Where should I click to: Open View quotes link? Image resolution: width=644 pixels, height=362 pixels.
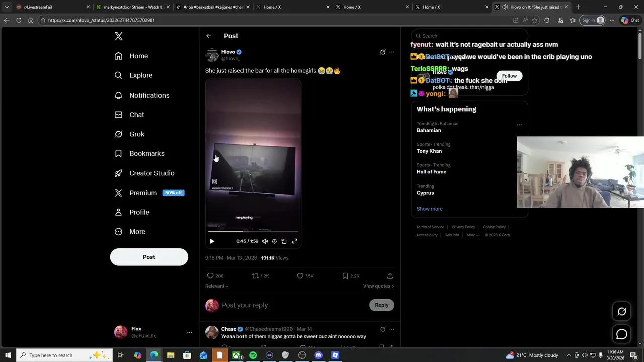pyautogui.click(x=378, y=286)
